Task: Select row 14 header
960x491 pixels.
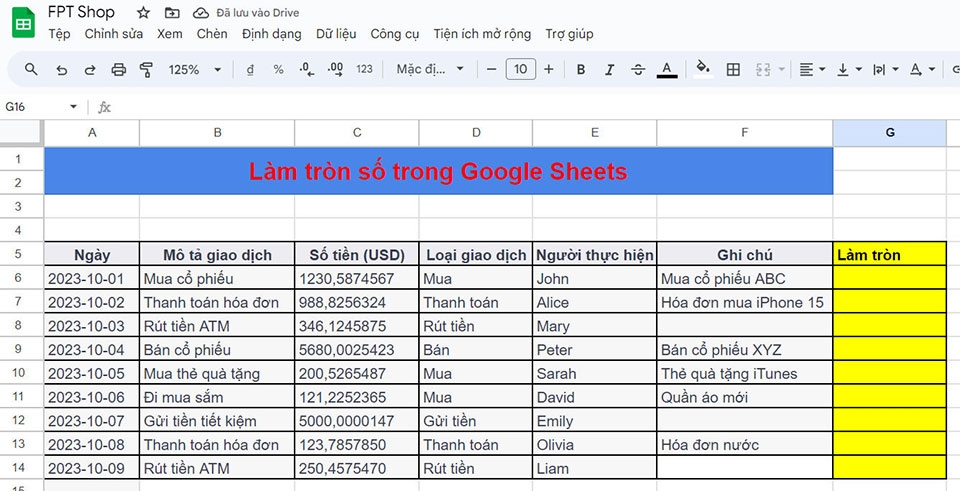Action: 18,467
